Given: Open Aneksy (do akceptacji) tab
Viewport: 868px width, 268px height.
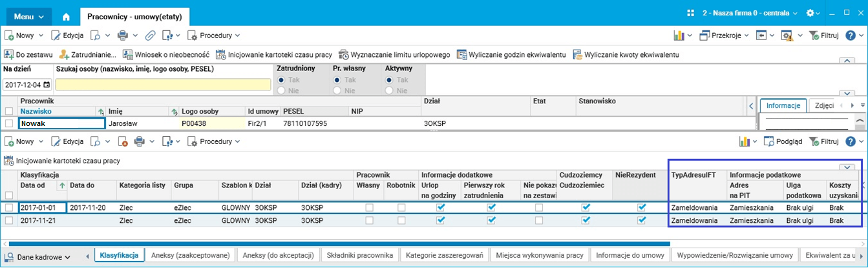Looking at the screenshot, I should coord(277,255).
